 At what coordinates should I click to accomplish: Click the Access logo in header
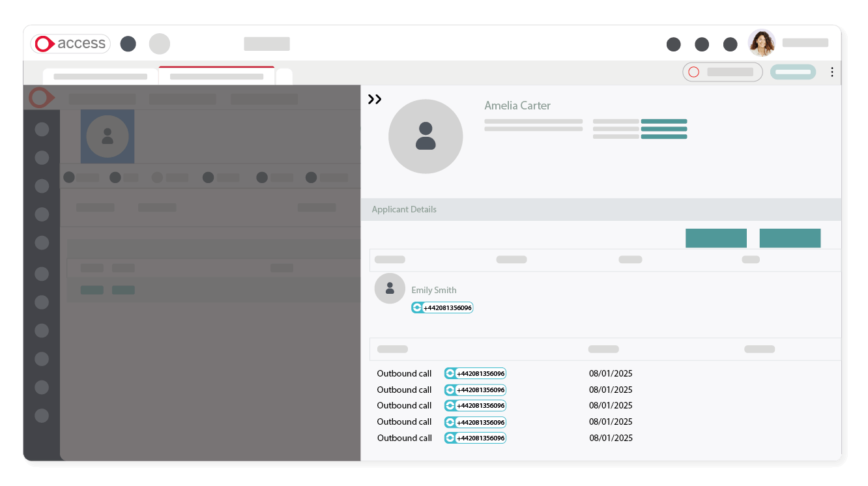pos(70,44)
